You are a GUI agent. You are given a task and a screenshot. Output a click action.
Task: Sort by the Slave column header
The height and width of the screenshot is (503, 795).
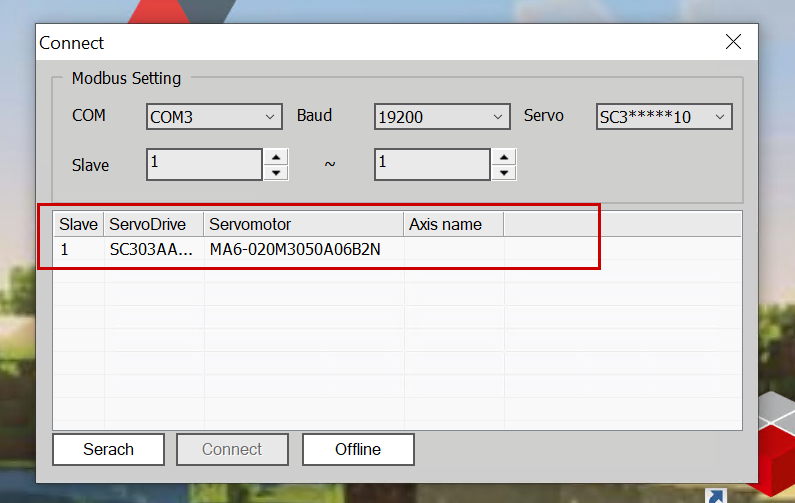pyautogui.click(x=78, y=224)
